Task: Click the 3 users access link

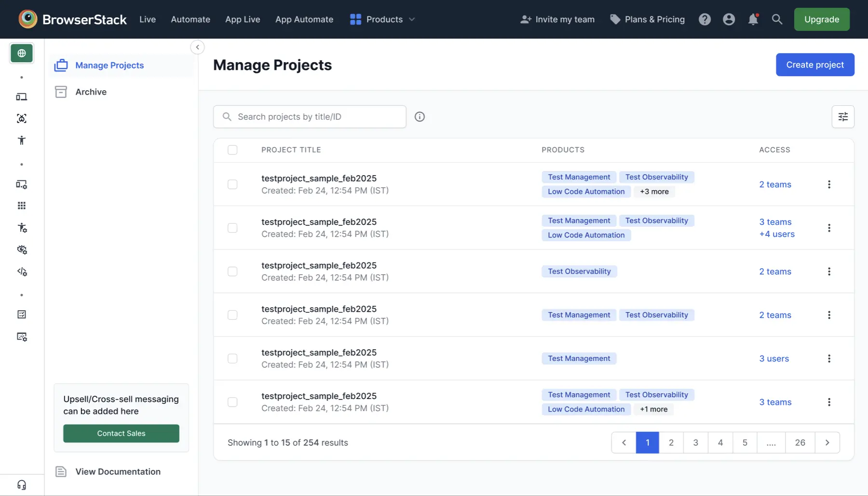Action: point(774,358)
